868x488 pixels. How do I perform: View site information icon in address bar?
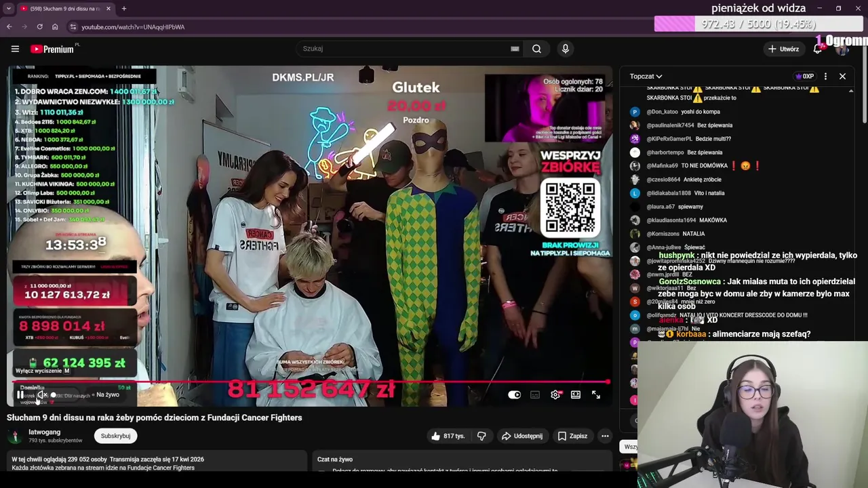tap(73, 26)
